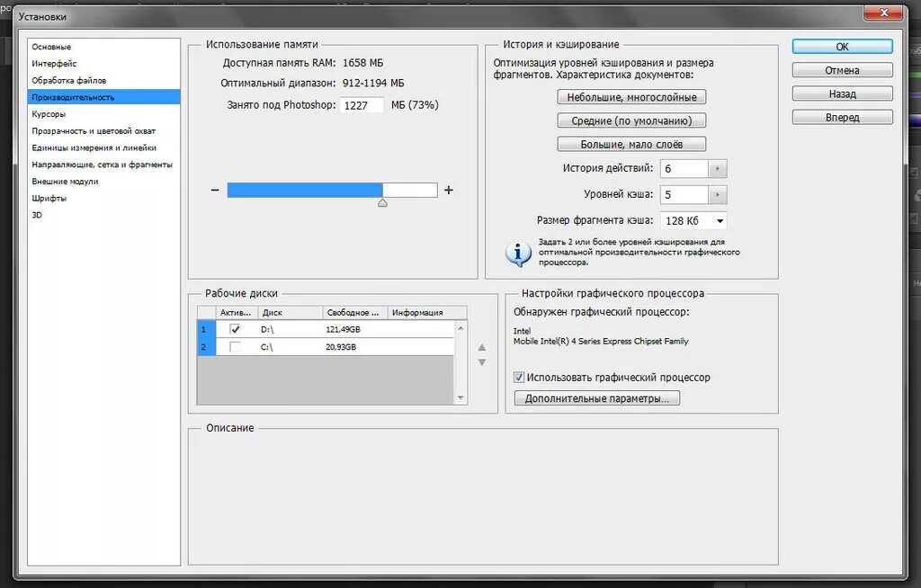Open Прозрачность и цветовой охват settings
The height and width of the screenshot is (588, 921).
tap(94, 131)
